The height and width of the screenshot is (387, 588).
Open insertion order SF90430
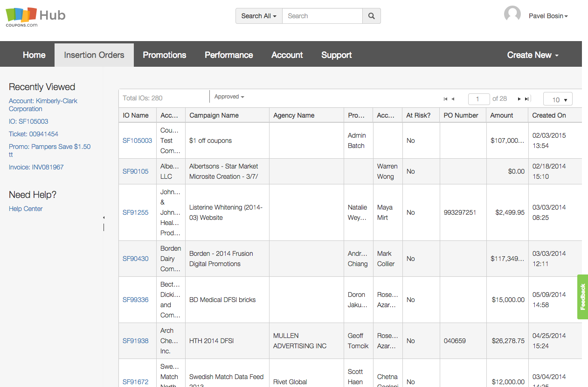(x=135, y=259)
